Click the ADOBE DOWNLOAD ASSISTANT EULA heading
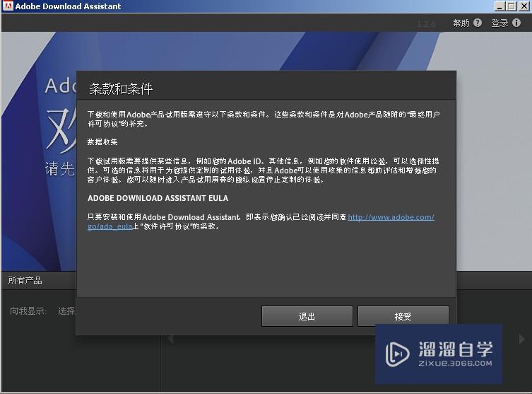The width and height of the screenshot is (532, 394). pos(158,198)
